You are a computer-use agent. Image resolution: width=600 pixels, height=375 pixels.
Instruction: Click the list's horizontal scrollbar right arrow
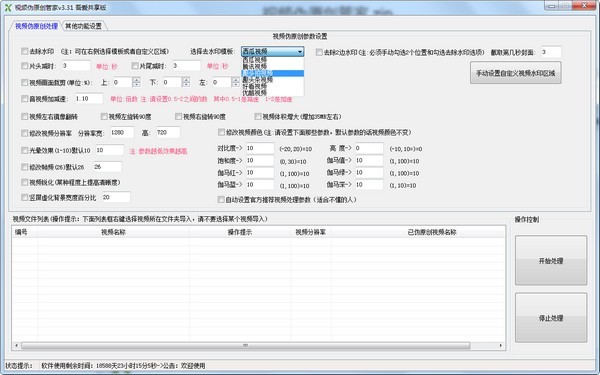click(x=501, y=346)
